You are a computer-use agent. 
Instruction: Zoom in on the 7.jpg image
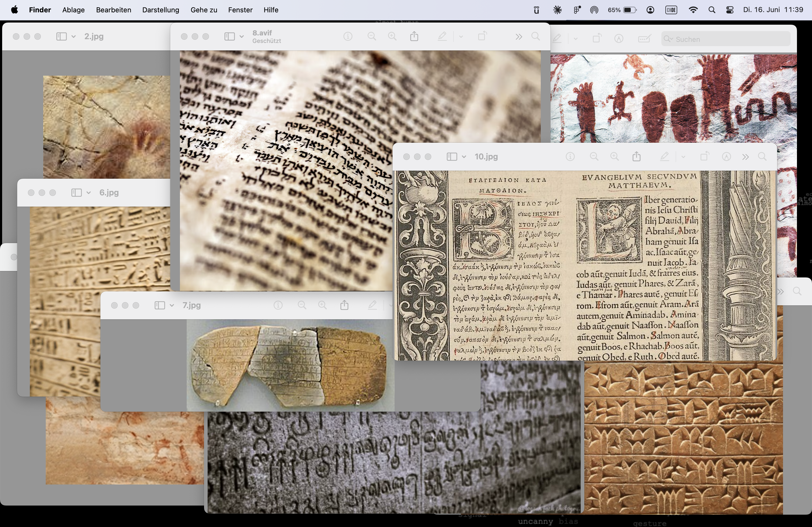322,305
